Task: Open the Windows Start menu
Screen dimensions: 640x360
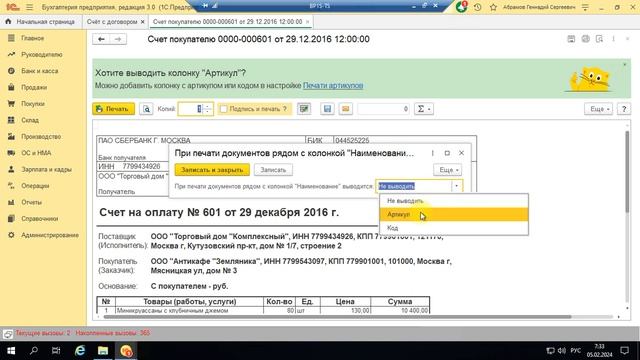Action: (x=11, y=351)
